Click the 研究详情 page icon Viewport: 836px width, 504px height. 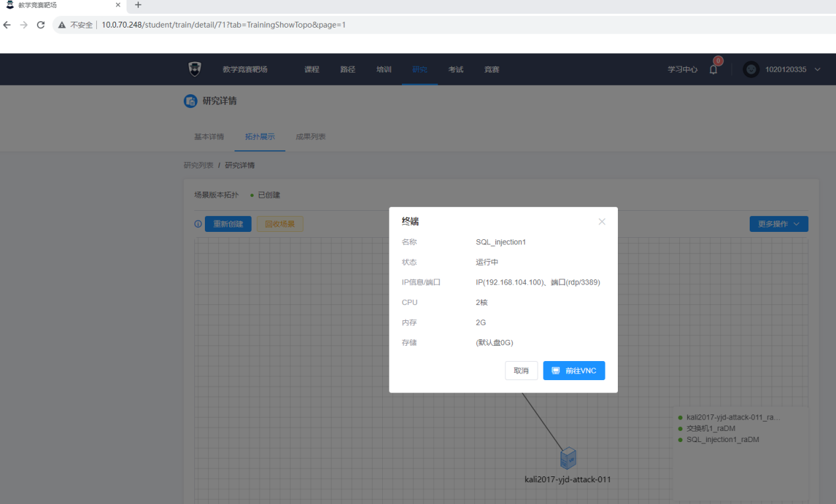click(190, 101)
